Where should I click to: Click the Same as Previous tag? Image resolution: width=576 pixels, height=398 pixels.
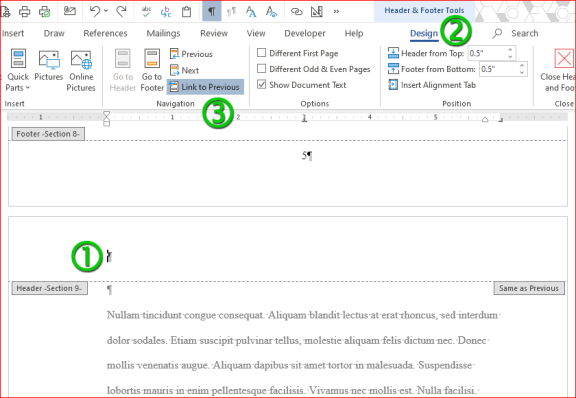pyautogui.click(x=529, y=288)
